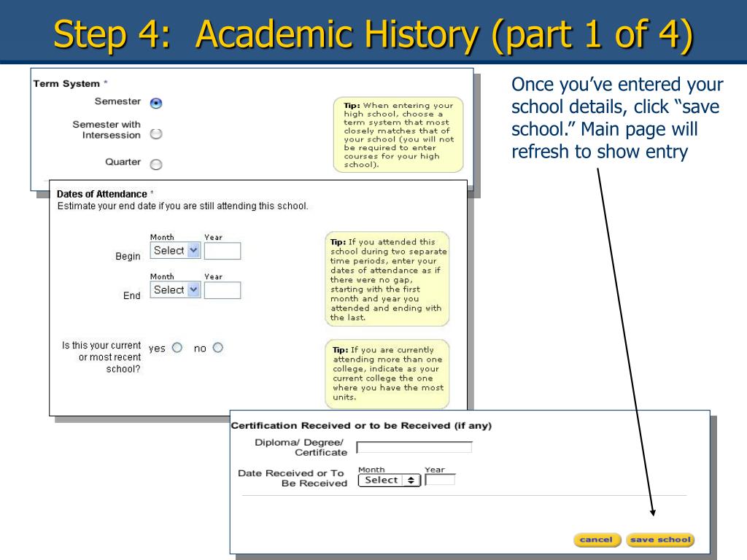
Task: Mark yes for current or most recent school
Action: tap(177, 348)
